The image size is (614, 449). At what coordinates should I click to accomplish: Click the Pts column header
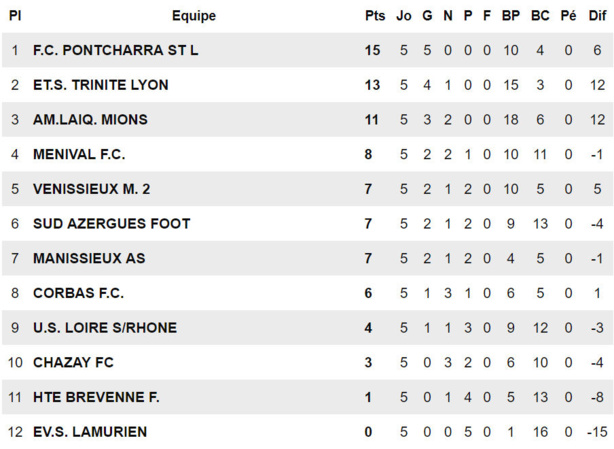click(x=375, y=16)
